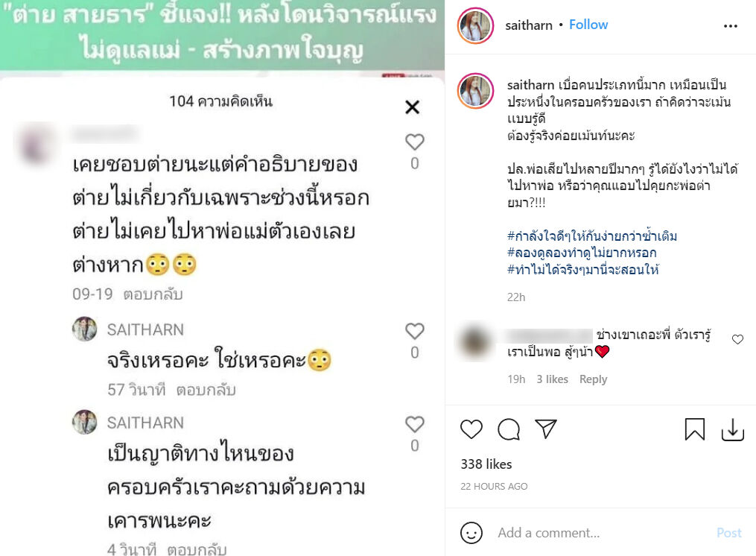
Task: Open the three-dot more options menu
Action: [731, 26]
